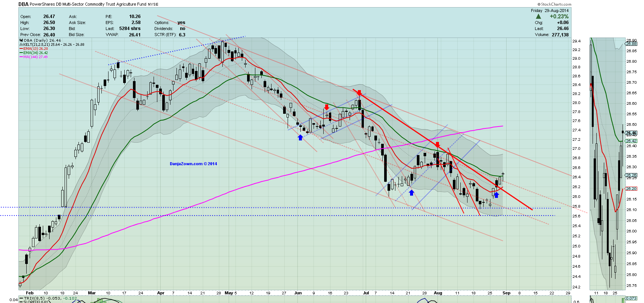Click the boxed 26.46 last price tag
Image resolution: width=644 pixels, height=303 pixels.
pyautogui.click(x=631, y=133)
